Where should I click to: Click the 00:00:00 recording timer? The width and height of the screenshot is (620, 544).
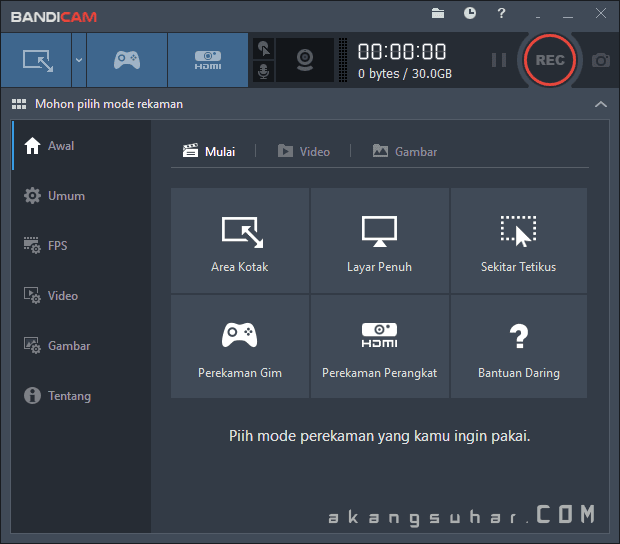point(402,52)
